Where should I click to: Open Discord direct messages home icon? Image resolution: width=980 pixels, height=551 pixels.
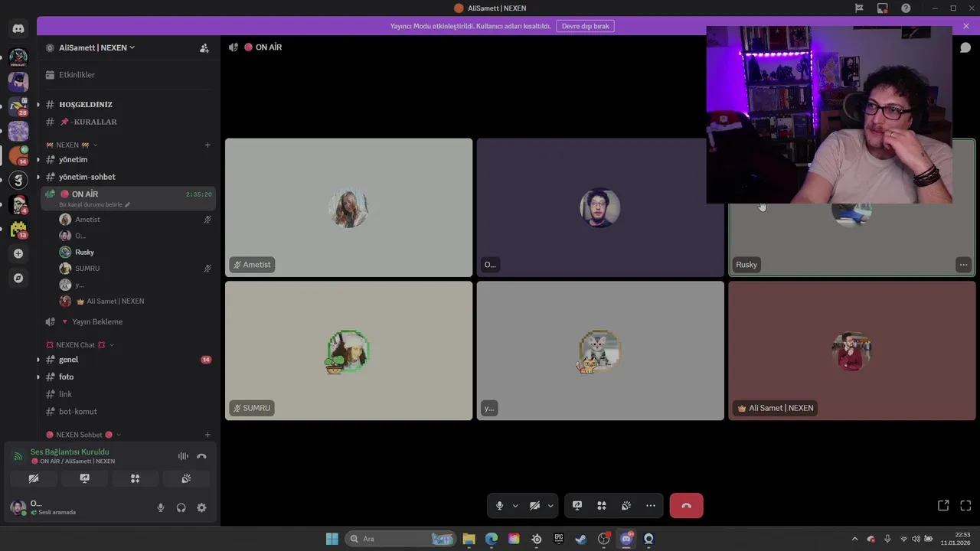pyautogui.click(x=18, y=28)
